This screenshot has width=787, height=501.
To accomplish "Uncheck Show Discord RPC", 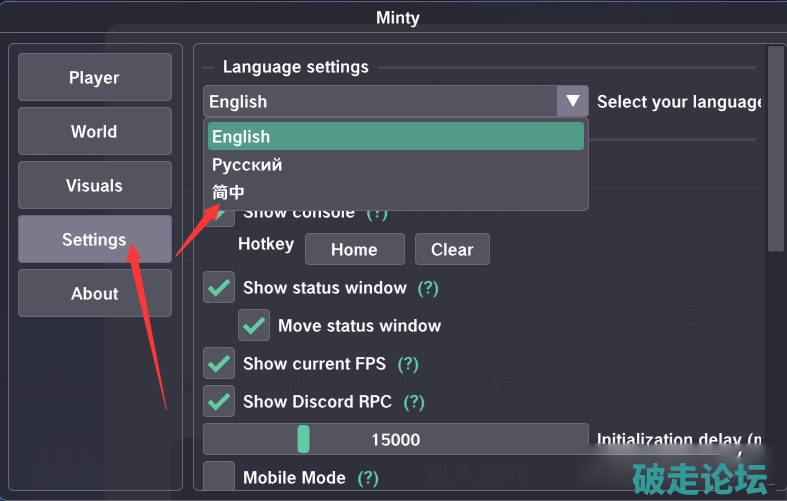I will point(219,402).
